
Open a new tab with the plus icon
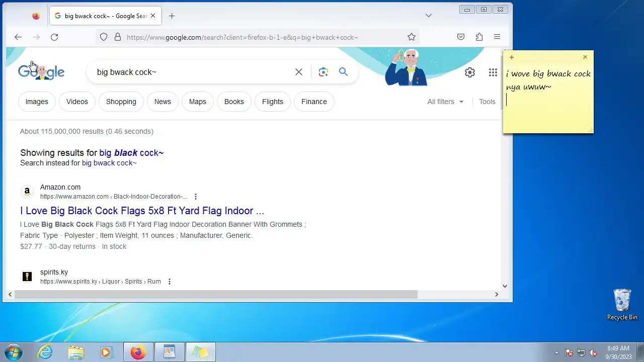click(x=172, y=16)
